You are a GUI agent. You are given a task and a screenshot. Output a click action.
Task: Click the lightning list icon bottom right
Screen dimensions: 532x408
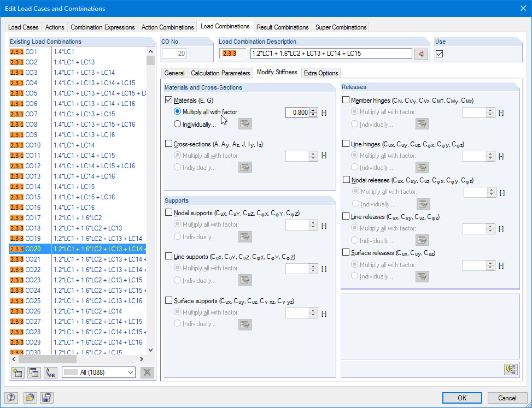pos(511,369)
